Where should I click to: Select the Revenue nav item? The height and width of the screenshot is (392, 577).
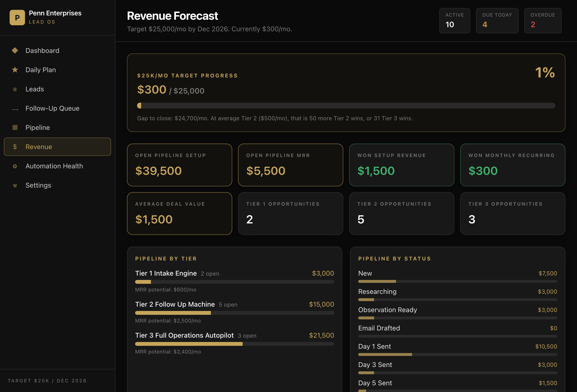[x=57, y=147]
